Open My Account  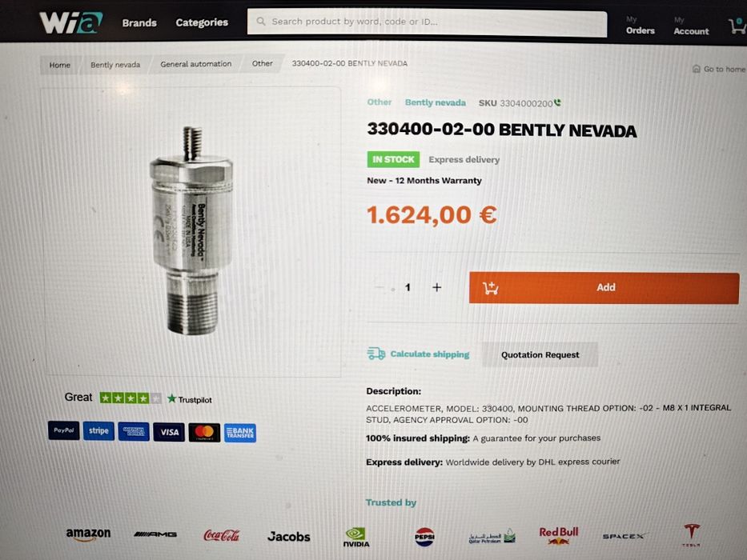click(691, 26)
